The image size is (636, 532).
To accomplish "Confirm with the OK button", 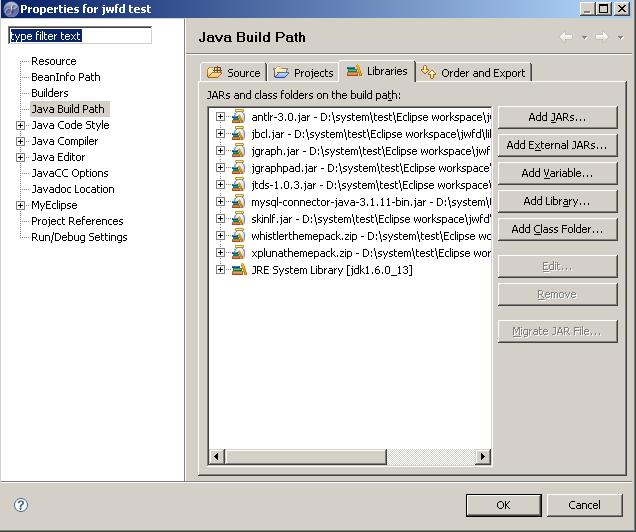I will click(503, 505).
